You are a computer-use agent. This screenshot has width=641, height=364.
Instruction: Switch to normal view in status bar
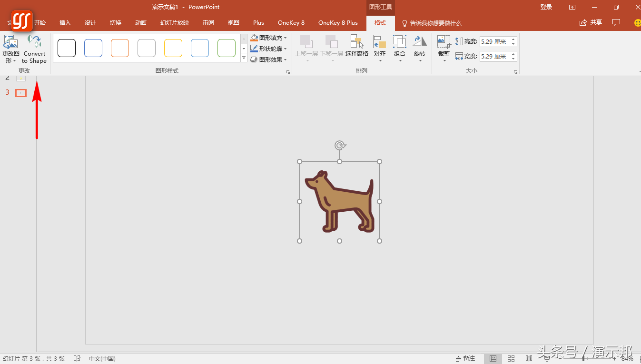493,358
